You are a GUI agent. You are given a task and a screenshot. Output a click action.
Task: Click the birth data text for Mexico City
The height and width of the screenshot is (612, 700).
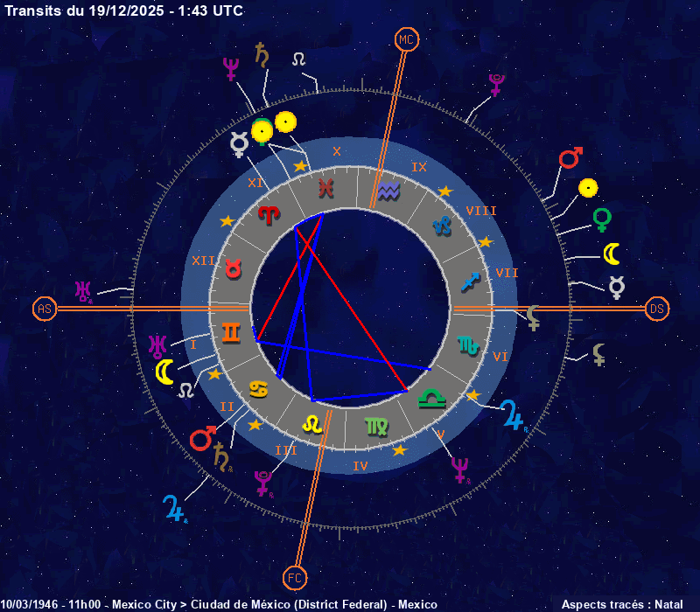(219, 604)
